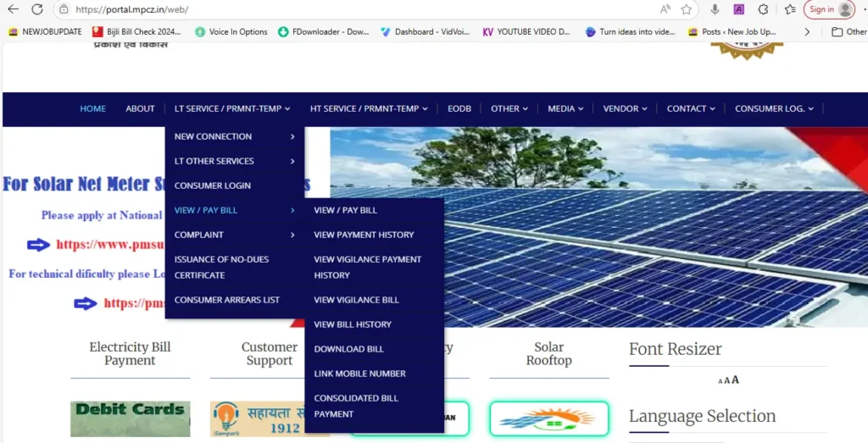Open the NEWJOBUPDATE bookmark
868x443 pixels.
point(45,32)
